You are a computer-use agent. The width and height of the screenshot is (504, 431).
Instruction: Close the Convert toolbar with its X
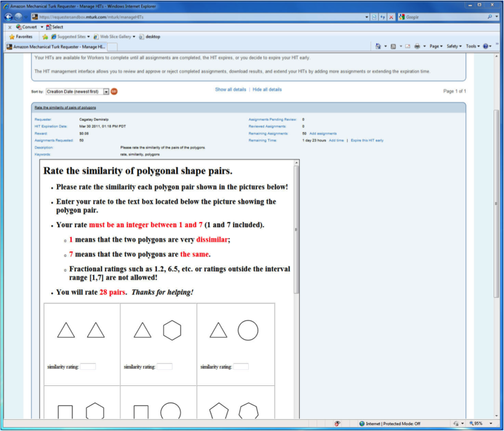tap(9, 27)
